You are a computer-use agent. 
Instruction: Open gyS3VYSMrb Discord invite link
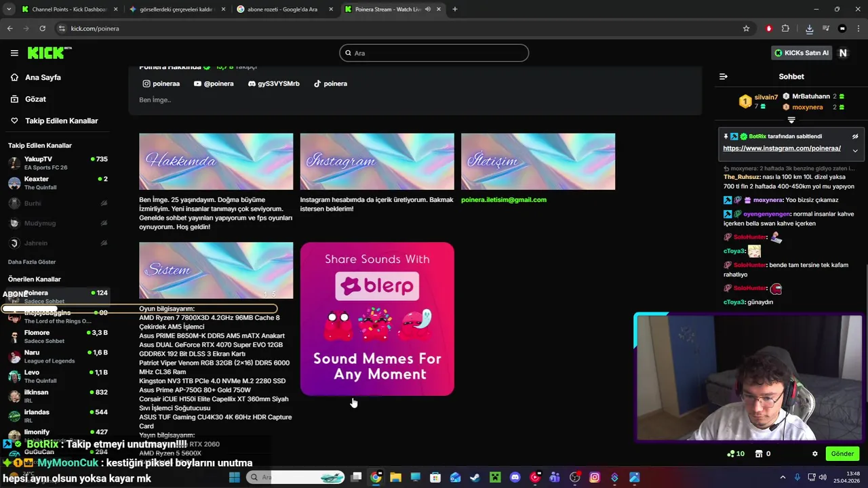[x=274, y=83]
